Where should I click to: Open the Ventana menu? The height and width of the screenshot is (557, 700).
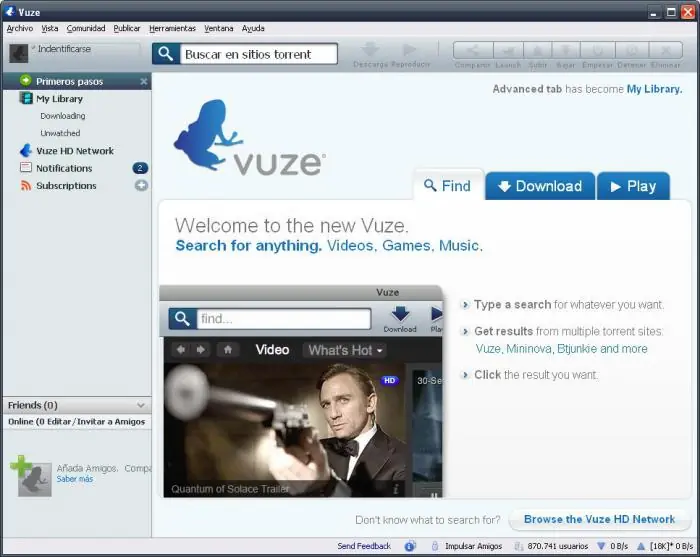(x=219, y=28)
